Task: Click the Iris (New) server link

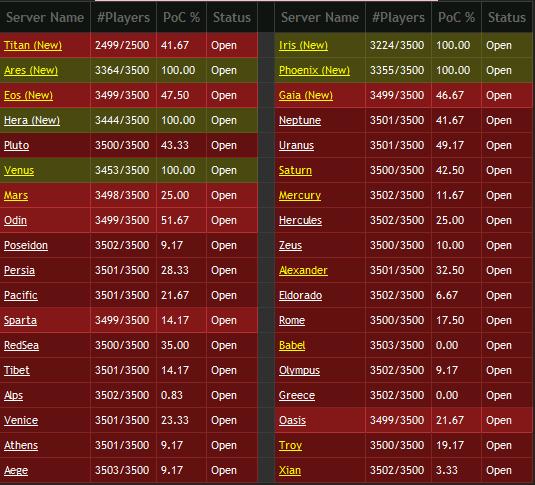Action: click(303, 45)
